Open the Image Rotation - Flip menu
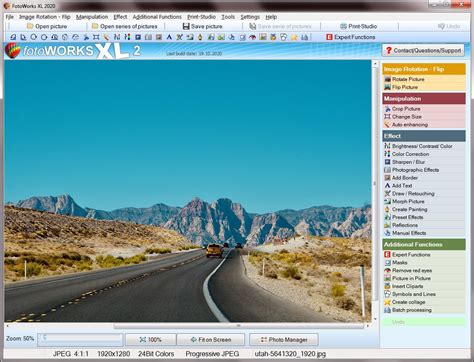The width and height of the screenshot is (474, 362). [45, 17]
